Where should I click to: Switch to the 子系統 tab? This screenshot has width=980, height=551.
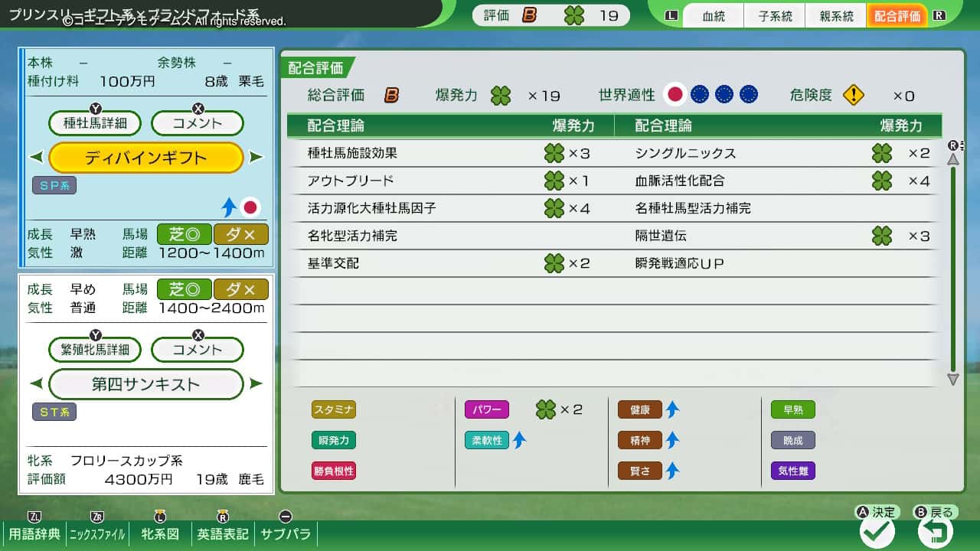[775, 16]
